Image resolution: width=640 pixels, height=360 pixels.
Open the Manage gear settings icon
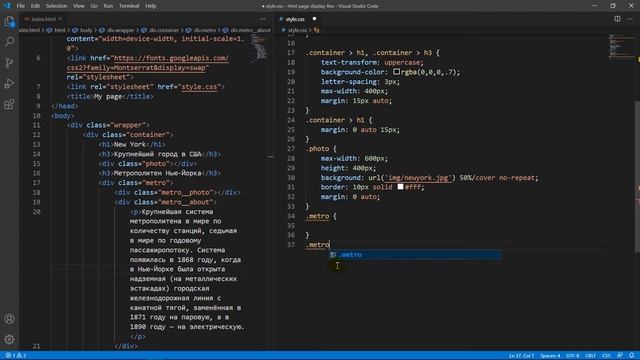9,339
